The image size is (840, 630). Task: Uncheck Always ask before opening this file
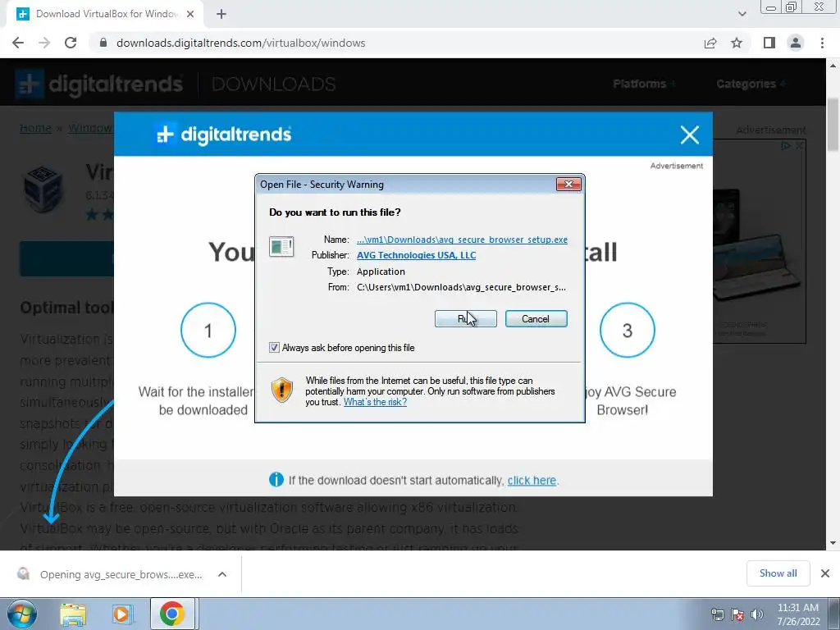pos(274,348)
